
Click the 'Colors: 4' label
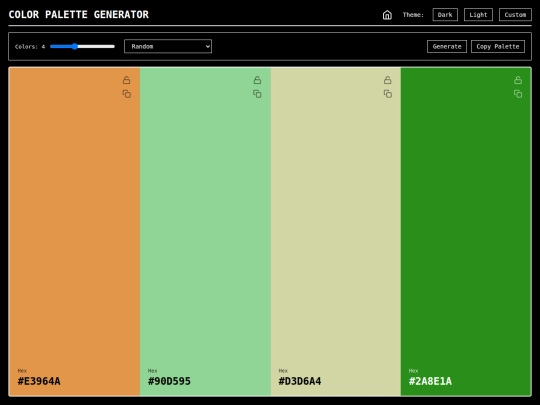[30, 46]
